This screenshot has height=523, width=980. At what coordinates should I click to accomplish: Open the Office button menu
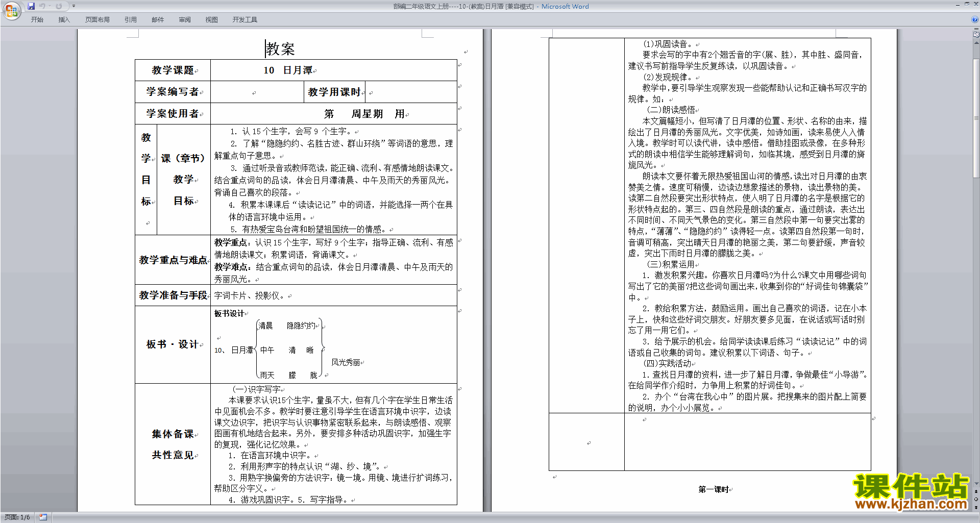[x=11, y=11]
